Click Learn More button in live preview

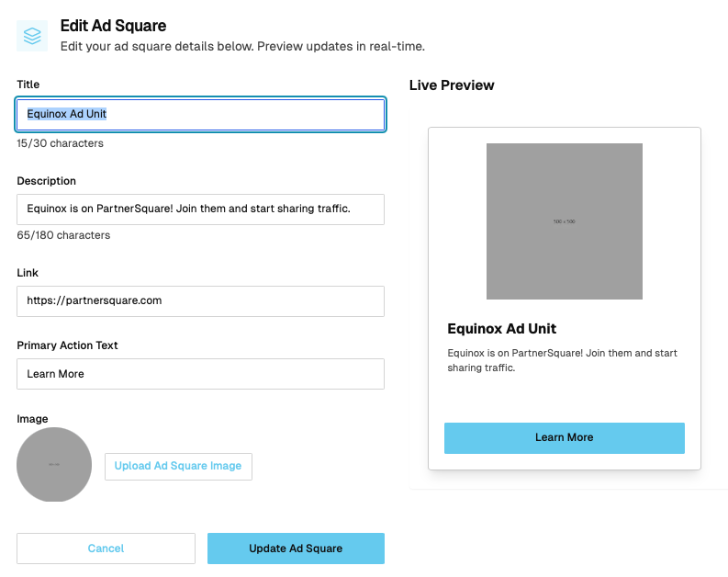pyautogui.click(x=564, y=438)
